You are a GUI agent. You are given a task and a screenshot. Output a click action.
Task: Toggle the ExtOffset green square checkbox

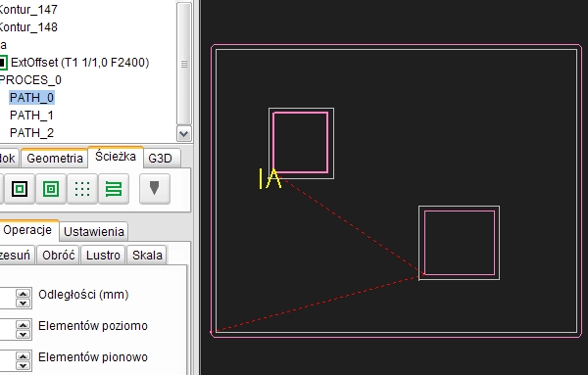click(2, 63)
